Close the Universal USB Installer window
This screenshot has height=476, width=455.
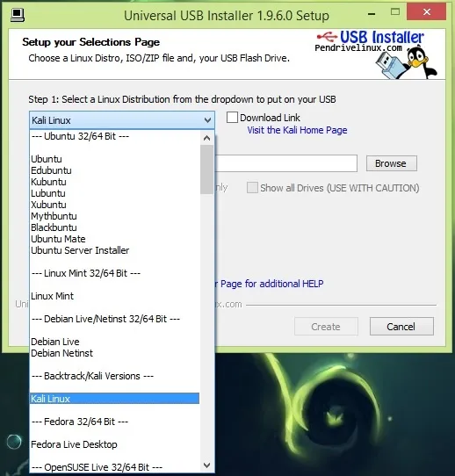pyautogui.click(x=427, y=12)
